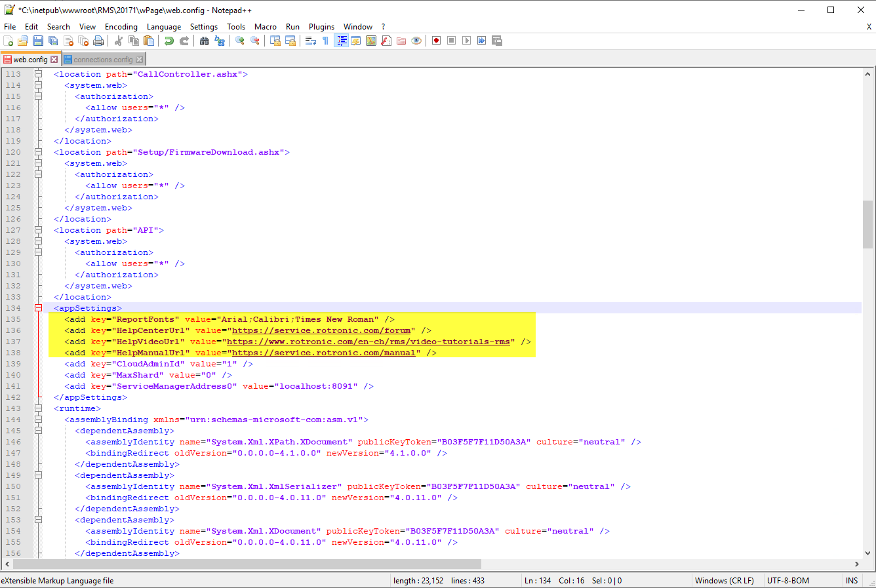Toggle file monitoring eye icon
Image resolution: width=876 pixels, height=588 pixels.
[x=416, y=41]
